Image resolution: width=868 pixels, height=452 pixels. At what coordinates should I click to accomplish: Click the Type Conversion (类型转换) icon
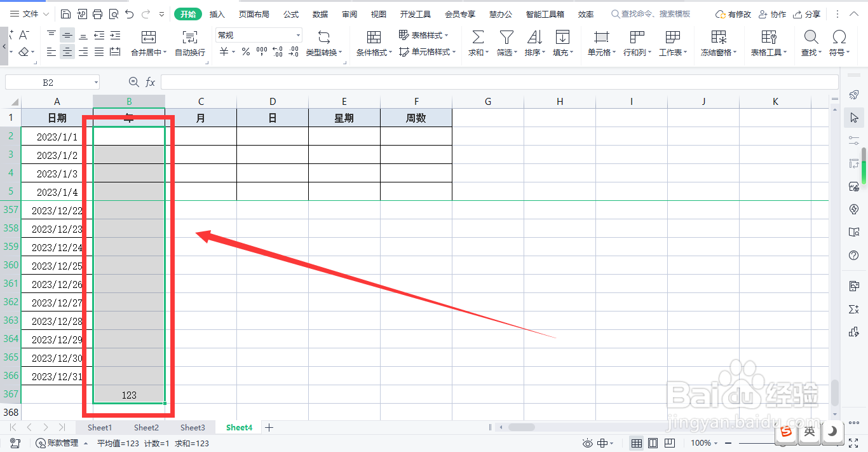point(323,37)
